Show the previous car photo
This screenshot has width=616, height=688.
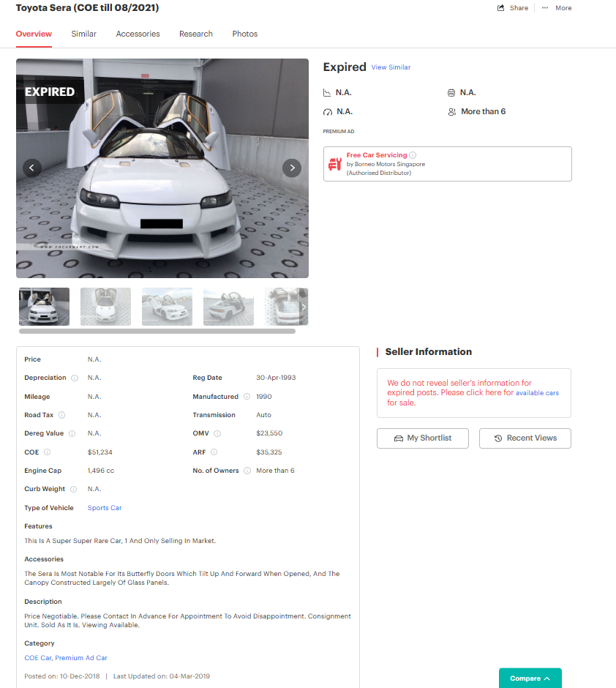coord(32,168)
